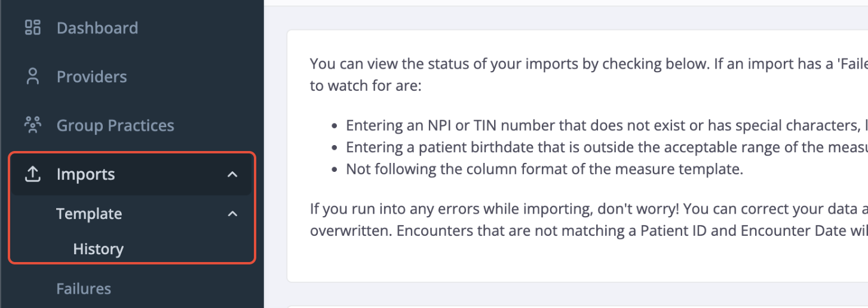This screenshot has height=308, width=868.
Task: Click the Dashboard grid icon
Action: coord(32,27)
